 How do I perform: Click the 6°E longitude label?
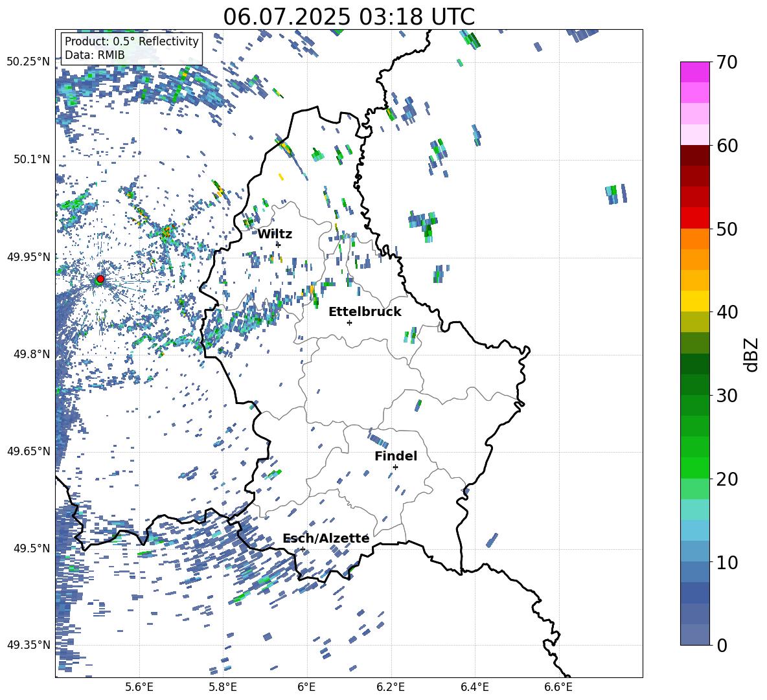[306, 687]
